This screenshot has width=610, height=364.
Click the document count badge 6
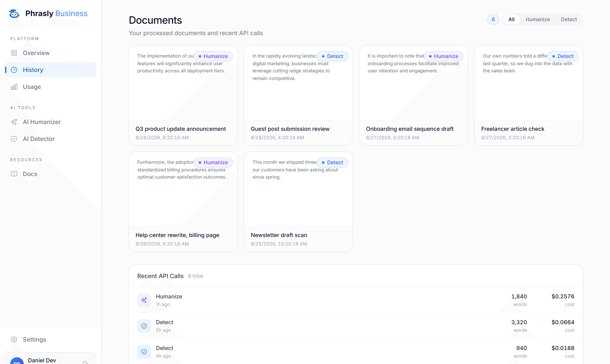(493, 19)
